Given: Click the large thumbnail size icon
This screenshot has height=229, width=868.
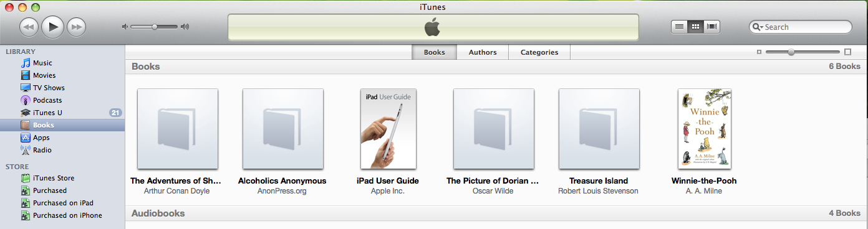Looking at the screenshot, I should click(847, 52).
